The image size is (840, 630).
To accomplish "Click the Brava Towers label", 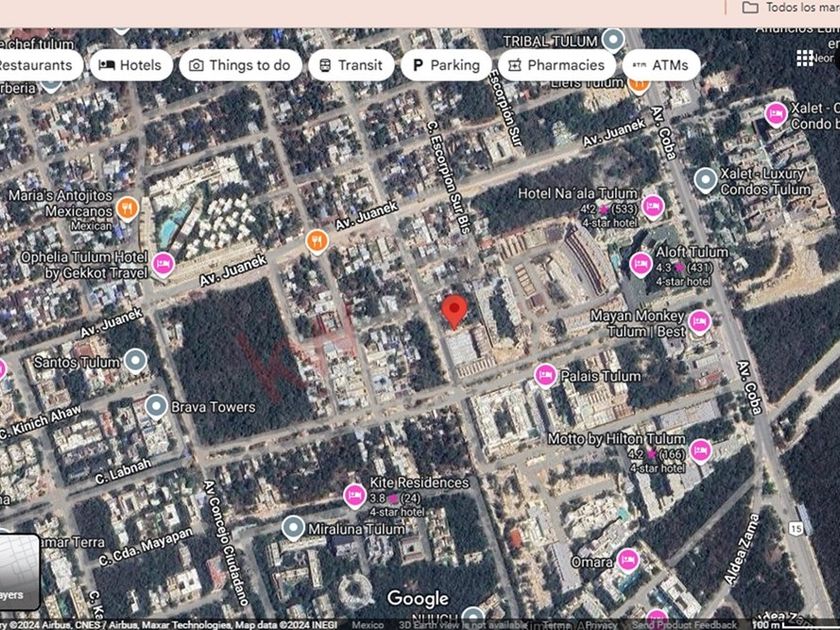I will pos(213,407).
